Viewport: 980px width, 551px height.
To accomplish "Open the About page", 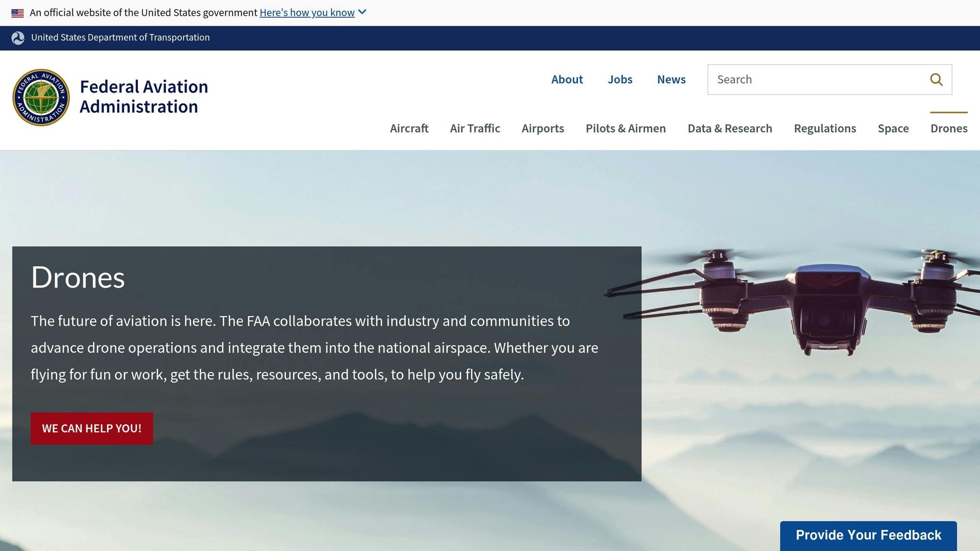I will [x=567, y=79].
